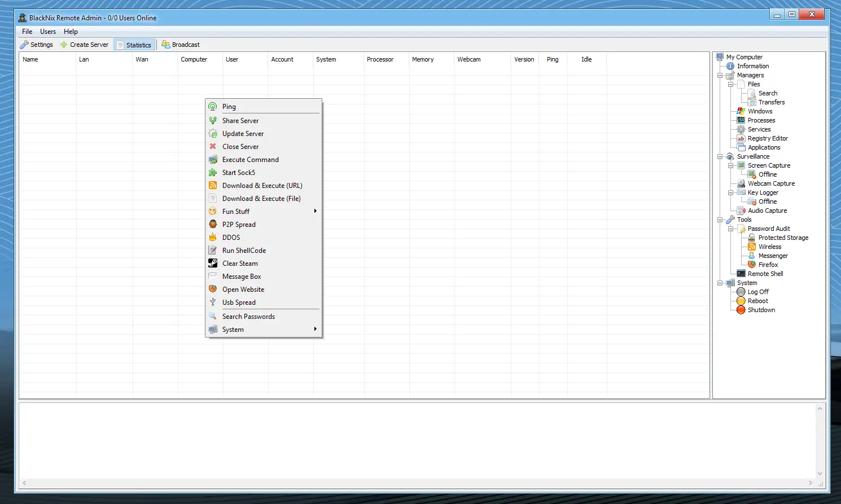Select the Wireless password audit icon
Screen dimensions: 841x504
coord(752,247)
